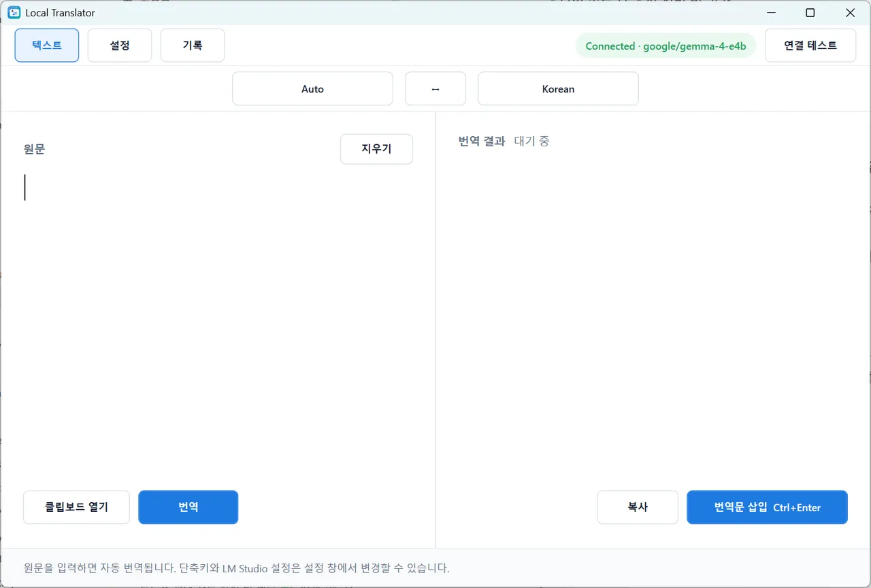Clear the source text with 지우기
Screen dimensions: 871x588
pyautogui.click(x=376, y=149)
